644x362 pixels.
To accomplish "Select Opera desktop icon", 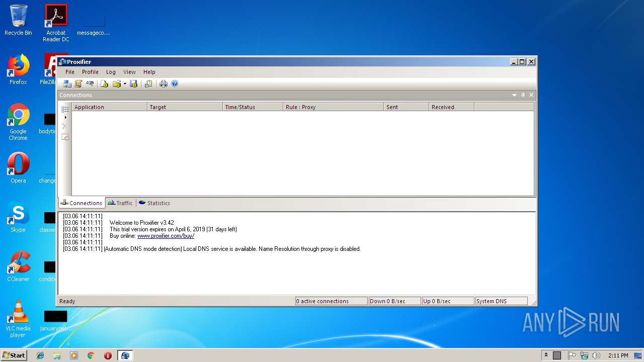I will tap(18, 168).
